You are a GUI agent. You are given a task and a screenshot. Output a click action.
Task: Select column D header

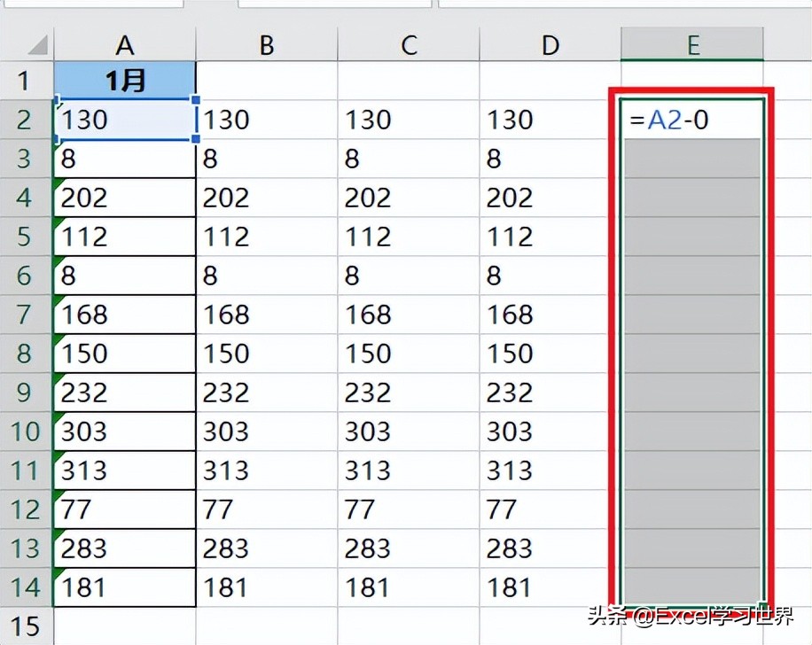[x=550, y=45]
